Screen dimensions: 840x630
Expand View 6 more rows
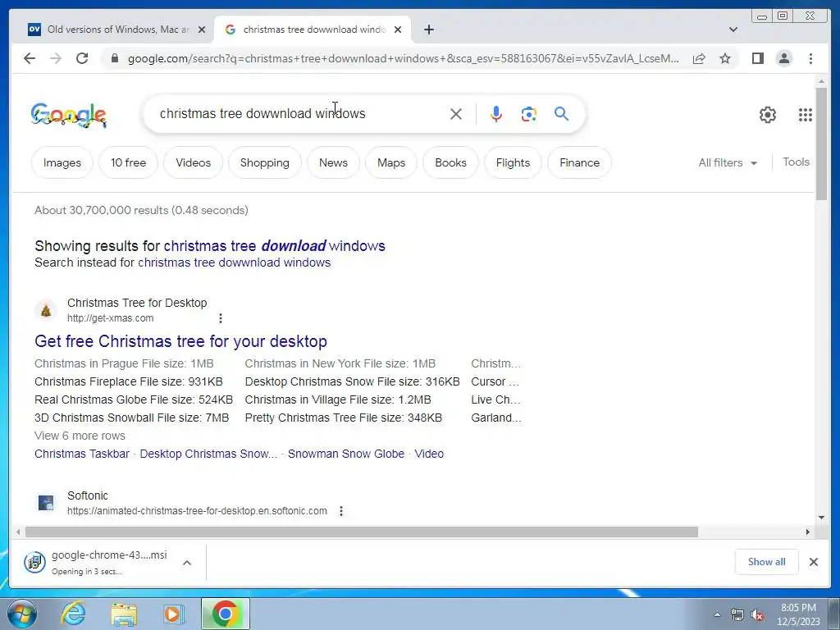tap(80, 436)
